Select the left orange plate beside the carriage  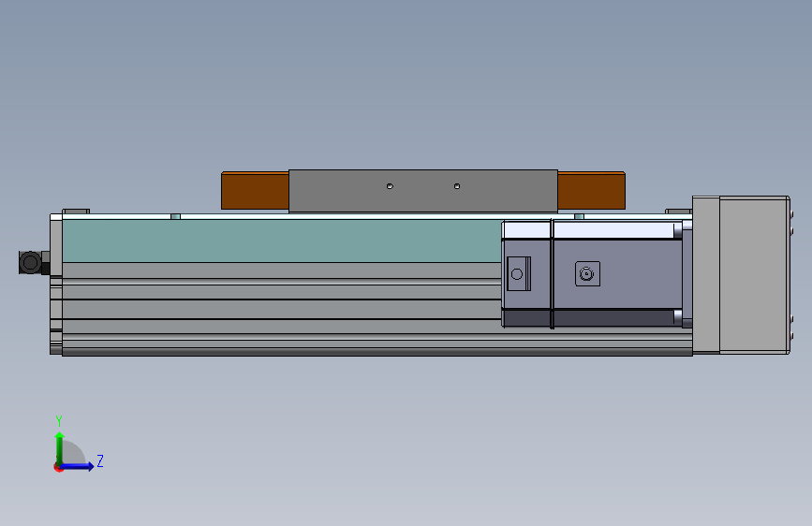[x=255, y=191]
